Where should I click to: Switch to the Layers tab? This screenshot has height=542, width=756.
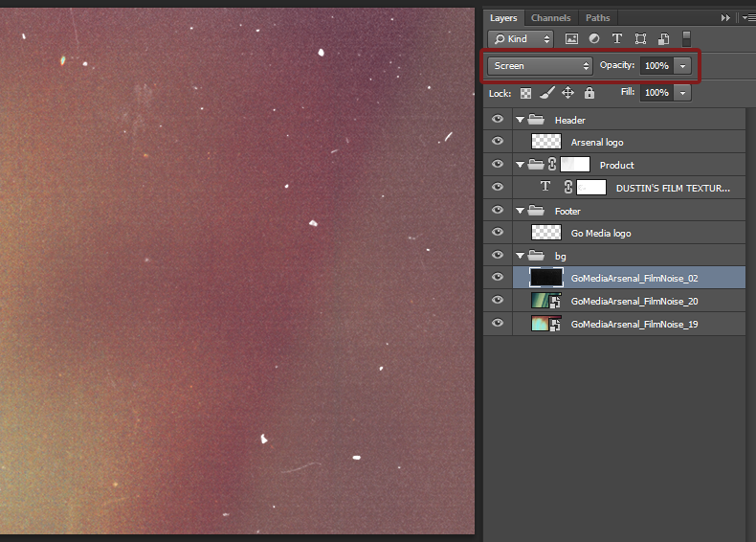click(503, 18)
